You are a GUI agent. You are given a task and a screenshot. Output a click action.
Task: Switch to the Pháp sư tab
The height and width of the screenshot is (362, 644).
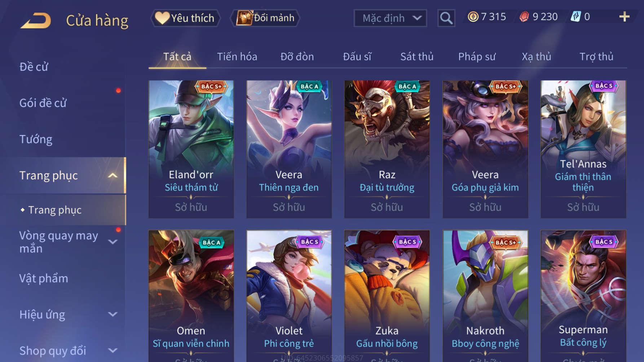[x=477, y=57]
